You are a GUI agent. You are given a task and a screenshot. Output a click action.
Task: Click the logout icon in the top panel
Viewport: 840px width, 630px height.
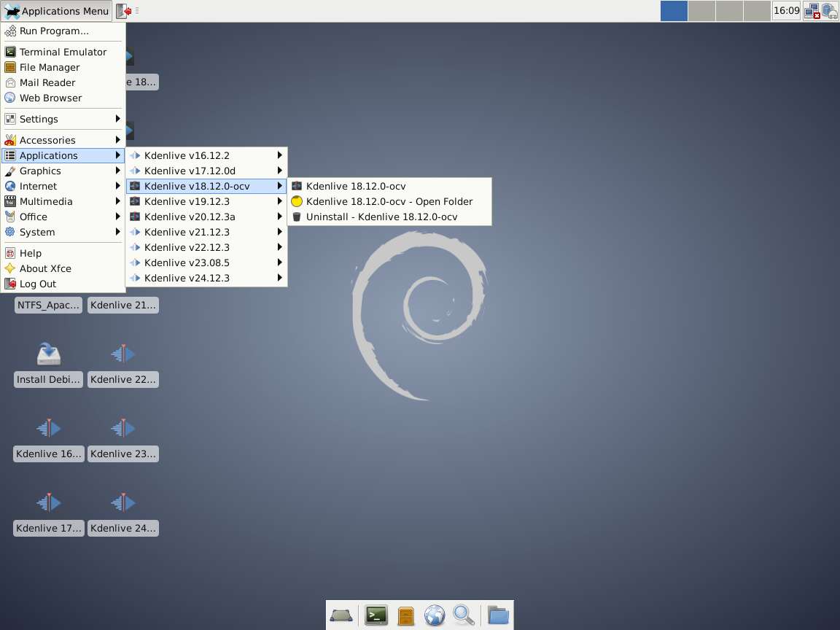(124, 11)
